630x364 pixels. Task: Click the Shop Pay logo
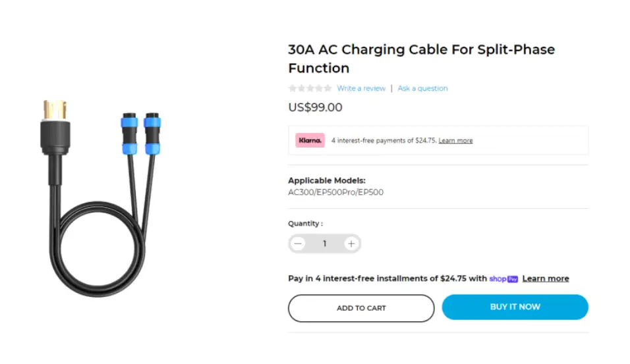503,279
